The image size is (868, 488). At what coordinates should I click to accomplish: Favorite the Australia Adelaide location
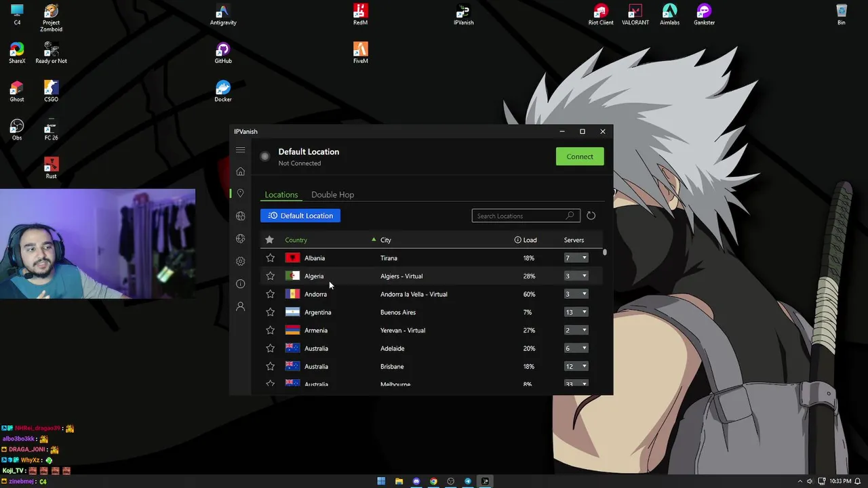click(270, 348)
